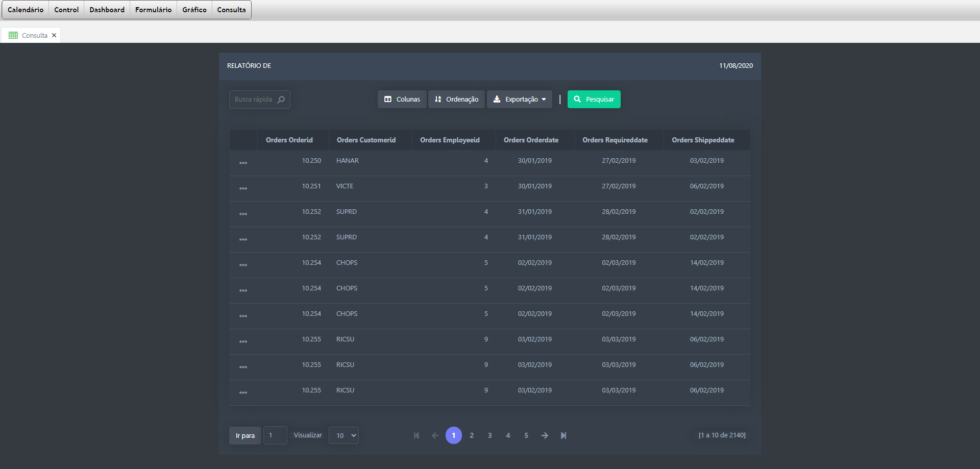Screen dimensions: 980x469
Task: Sort by Orders Shippeddate column header
Action: (703, 140)
